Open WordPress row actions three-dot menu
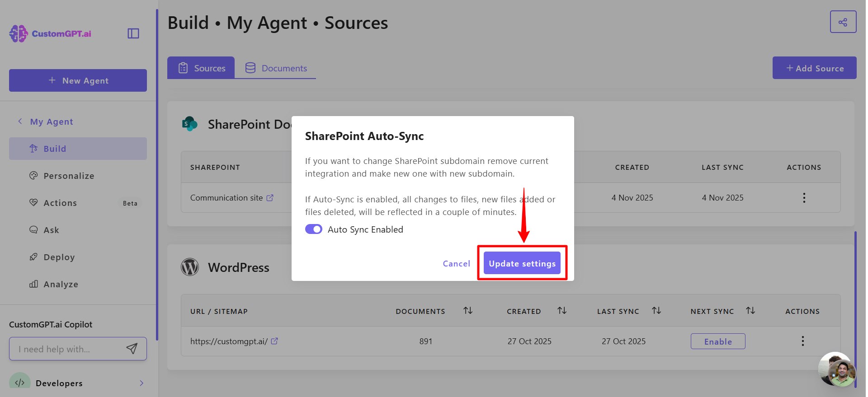 coord(802,341)
